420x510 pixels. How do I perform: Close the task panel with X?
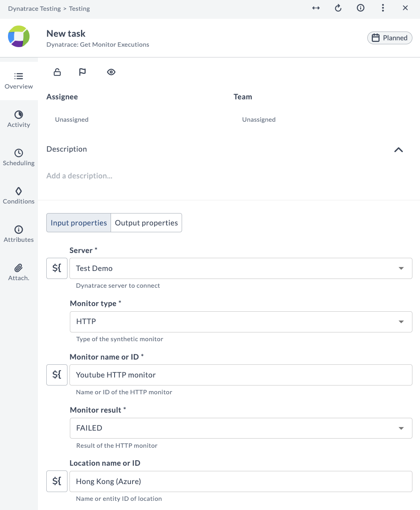405,8
